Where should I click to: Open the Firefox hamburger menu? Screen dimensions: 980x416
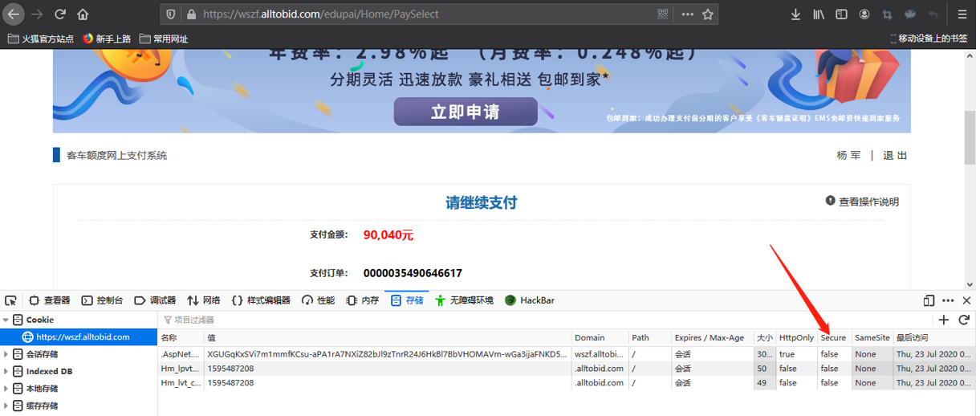963,14
